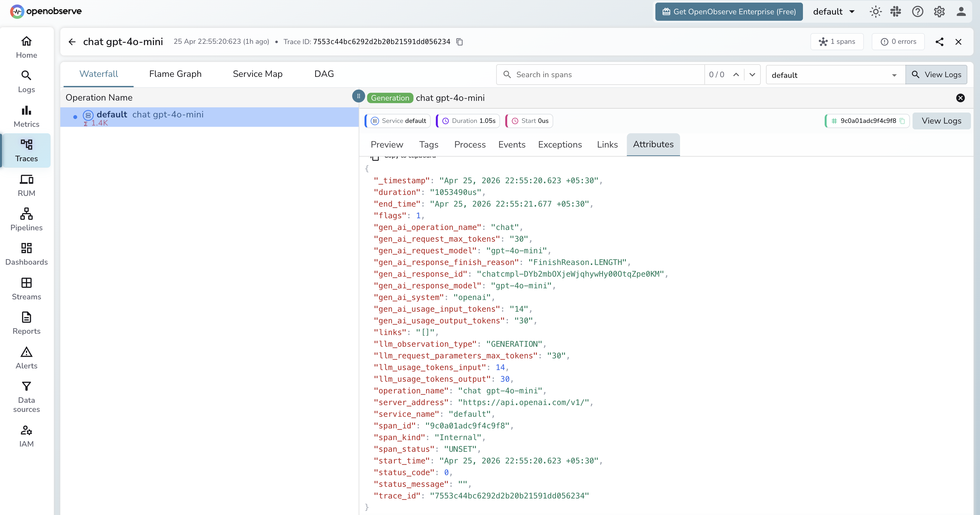Open the Exceptions tab for the span
This screenshot has height=515, width=980.
point(560,145)
